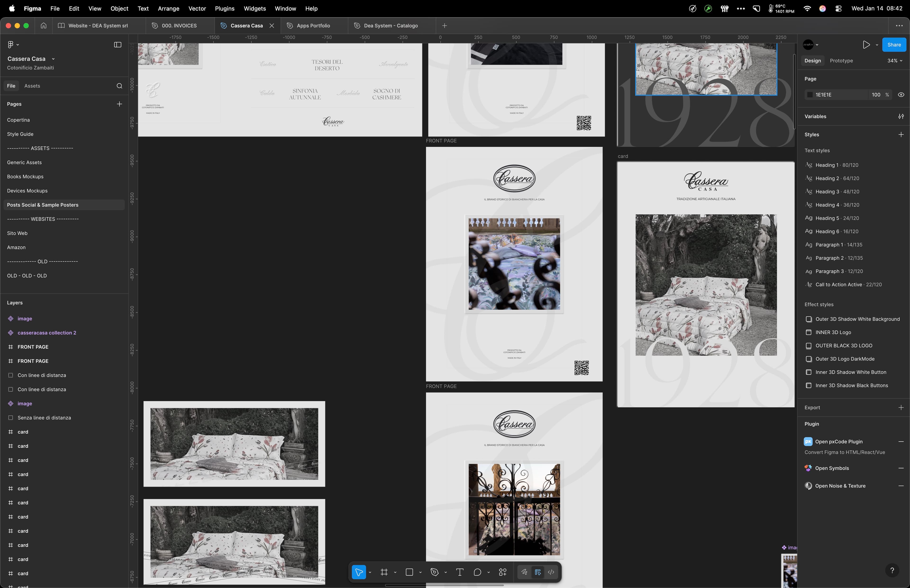Expand Cassera Casa file name dropdown
This screenshot has width=910, height=588.
pos(53,59)
